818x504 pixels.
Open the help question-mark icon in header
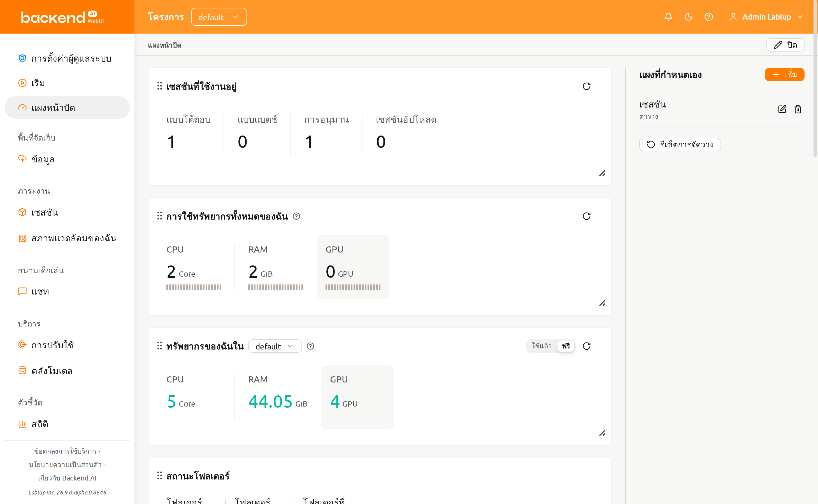coord(709,17)
